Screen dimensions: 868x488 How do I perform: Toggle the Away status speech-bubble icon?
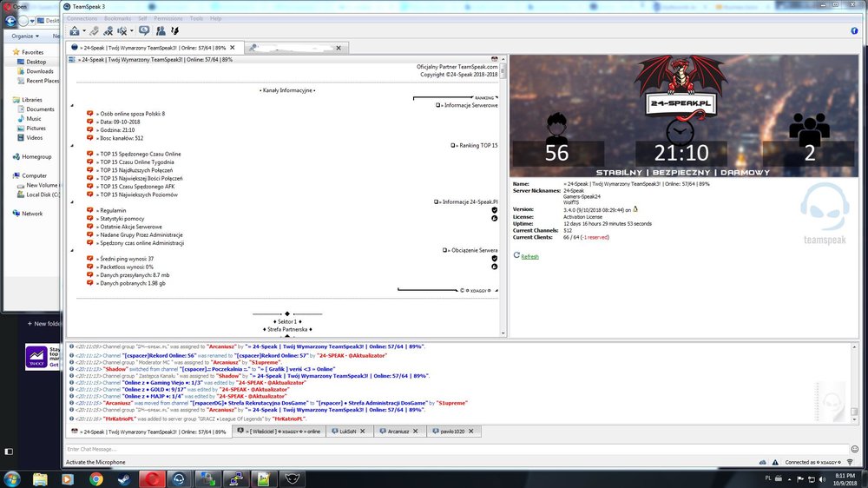tap(144, 30)
